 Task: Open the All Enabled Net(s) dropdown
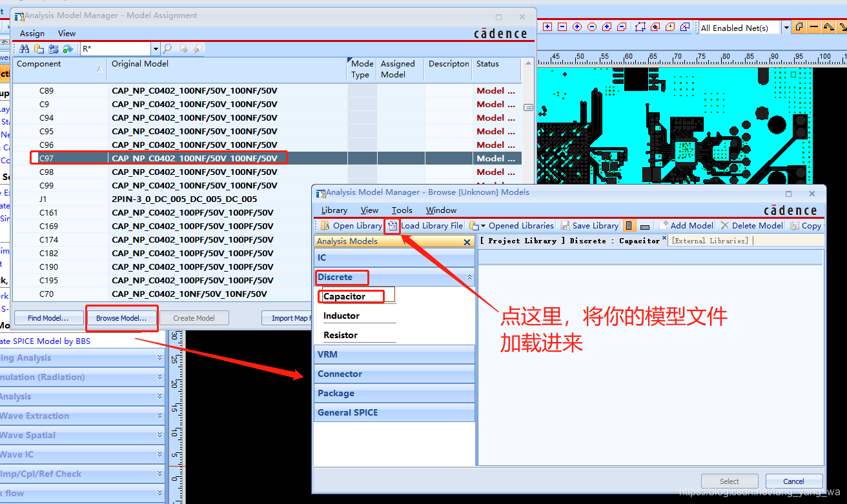786,28
